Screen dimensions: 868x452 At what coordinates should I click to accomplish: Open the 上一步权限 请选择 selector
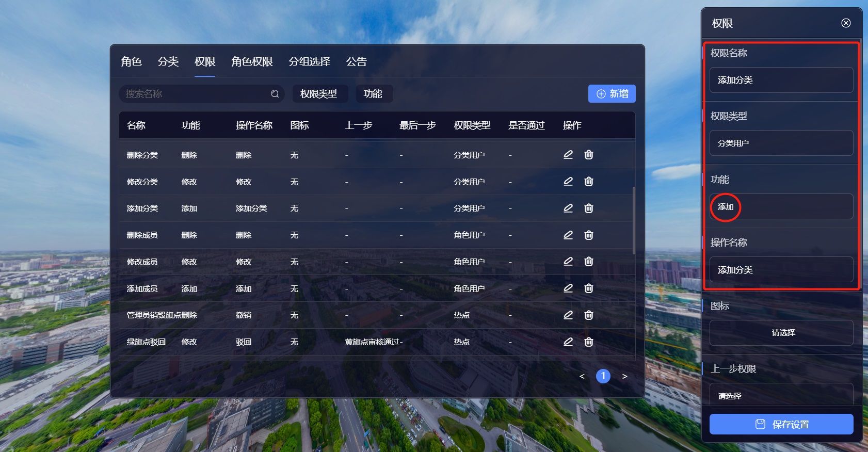781,395
